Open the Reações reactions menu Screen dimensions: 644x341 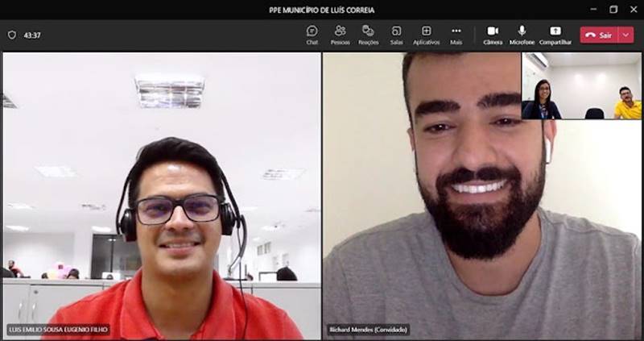tap(368, 34)
